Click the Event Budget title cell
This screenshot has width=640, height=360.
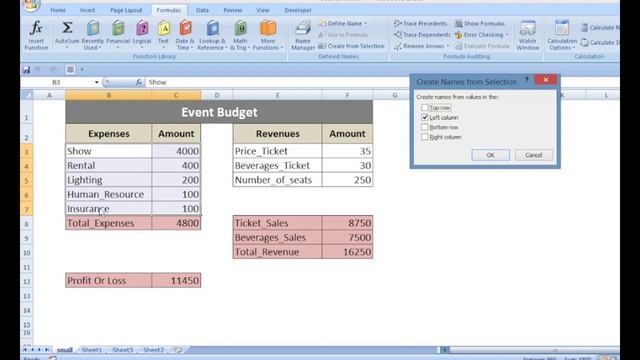pos(219,112)
